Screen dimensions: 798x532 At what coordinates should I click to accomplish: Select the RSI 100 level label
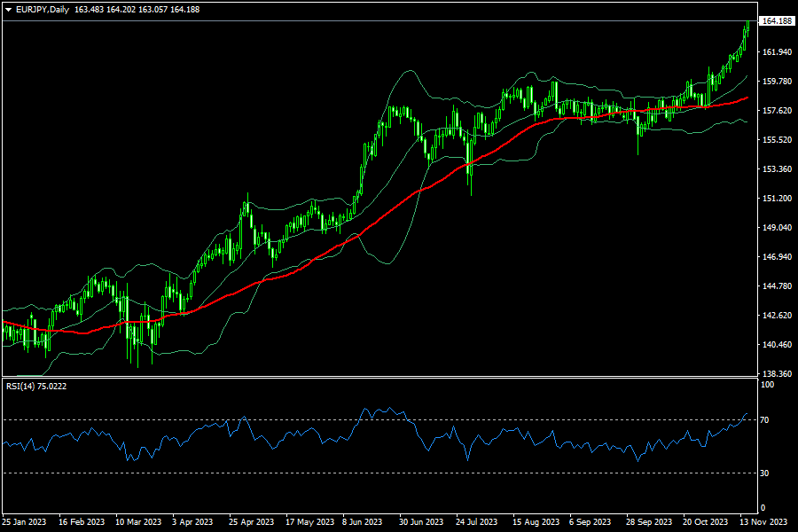[767, 385]
